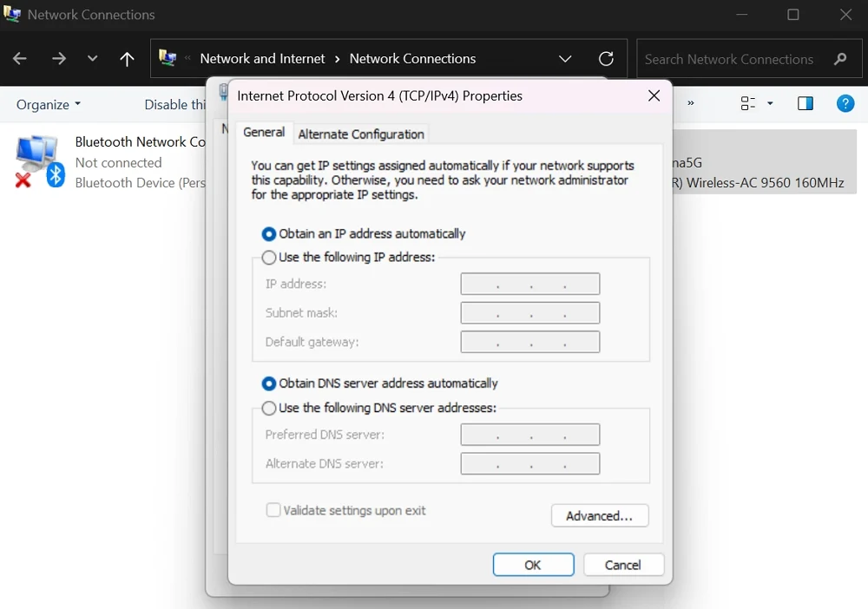Toggle the preview pane icon
The width and height of the screenshot is (868, 609).
click(x=805, y=104)
